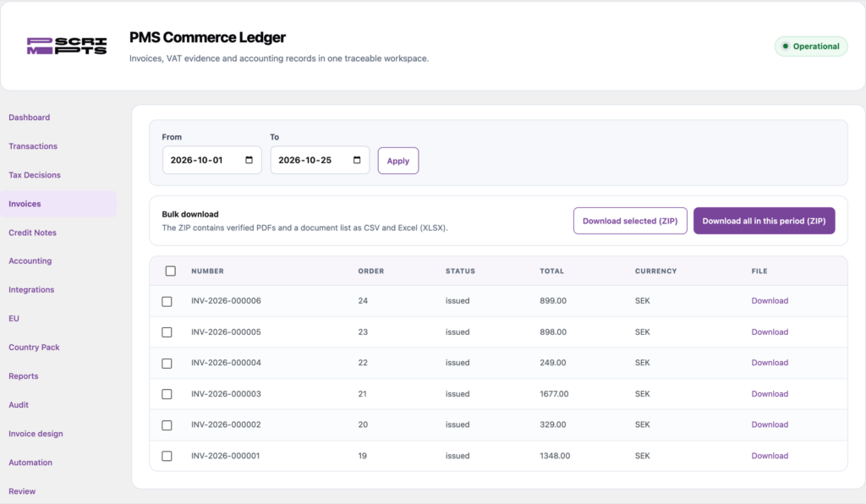Go to Accounting in the sidebar
The image size is (866, 504).
click(x=30, y=261)
